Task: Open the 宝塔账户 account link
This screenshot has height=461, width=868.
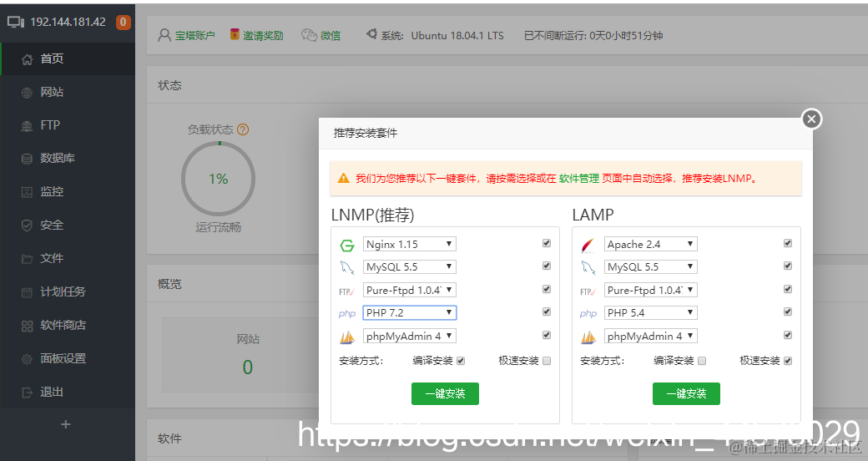Action: point(194,35)
